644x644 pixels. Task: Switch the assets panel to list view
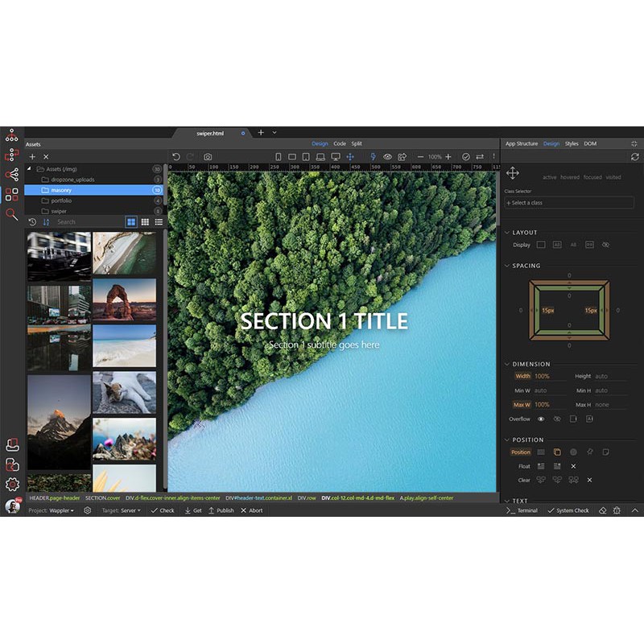coord(159,221)
